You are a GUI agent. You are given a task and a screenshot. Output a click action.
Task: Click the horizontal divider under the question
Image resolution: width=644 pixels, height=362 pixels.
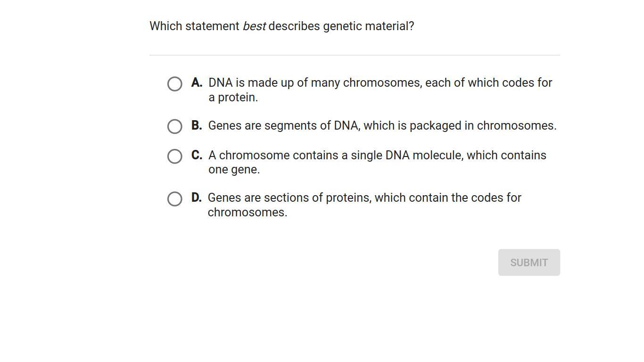point(355,55)
